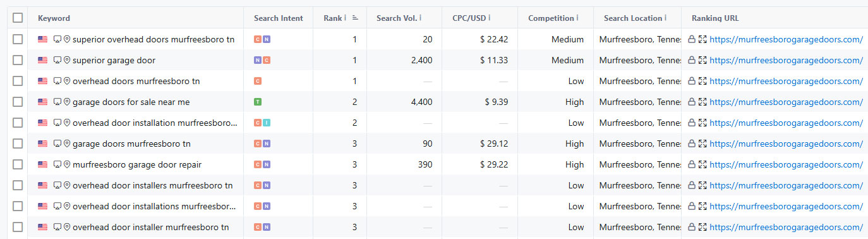Click keyword 'superior overhead doors murfreesboro tn'

pos(154,39)
